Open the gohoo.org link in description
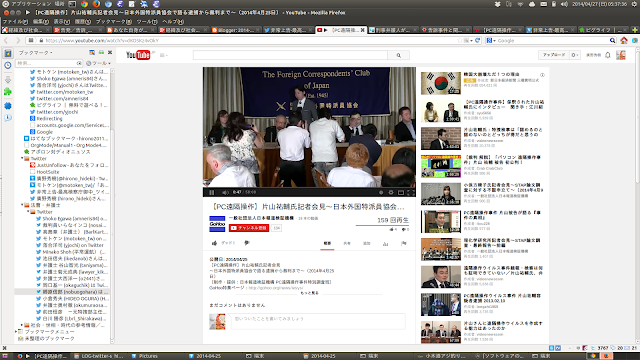The image size is (640, 360). (x=276, y=288)
